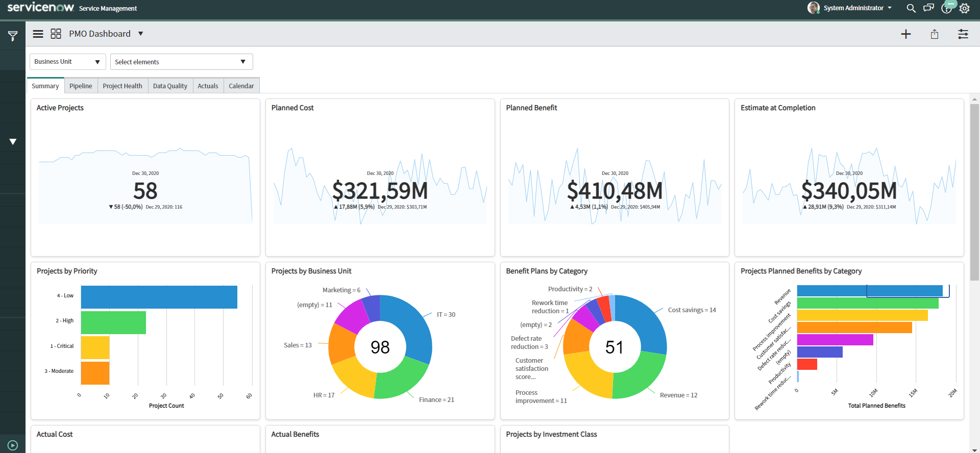Click the scrollbar up arrow
Image resolution: width=980 pixels, height=453 pixels.
click(x=974, y=99)
